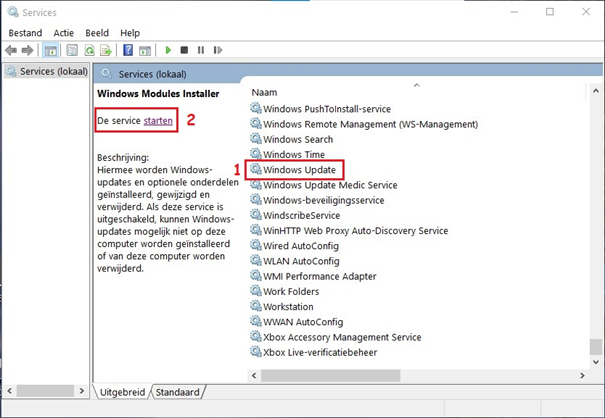Viewport: 605px width, 418px height.
Task: Pause service with pause icon
Action: (x=201, y=50)
